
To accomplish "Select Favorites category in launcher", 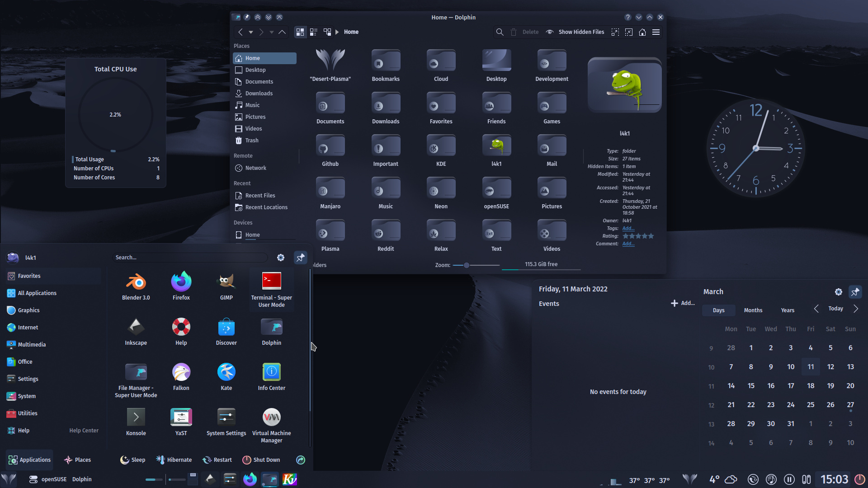I will click(x=53, y=276).
